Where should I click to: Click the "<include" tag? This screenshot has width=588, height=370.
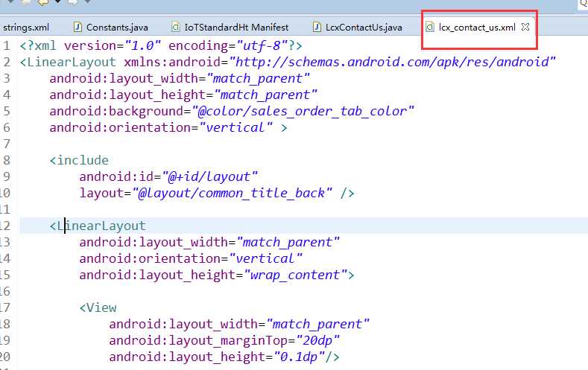(79, 160)
